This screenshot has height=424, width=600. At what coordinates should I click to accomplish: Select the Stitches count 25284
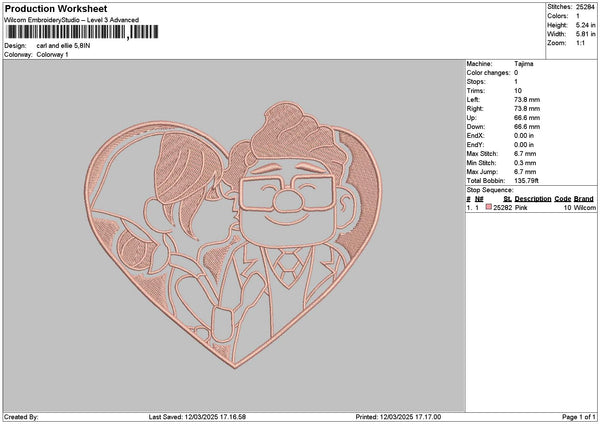coord(585,7)
